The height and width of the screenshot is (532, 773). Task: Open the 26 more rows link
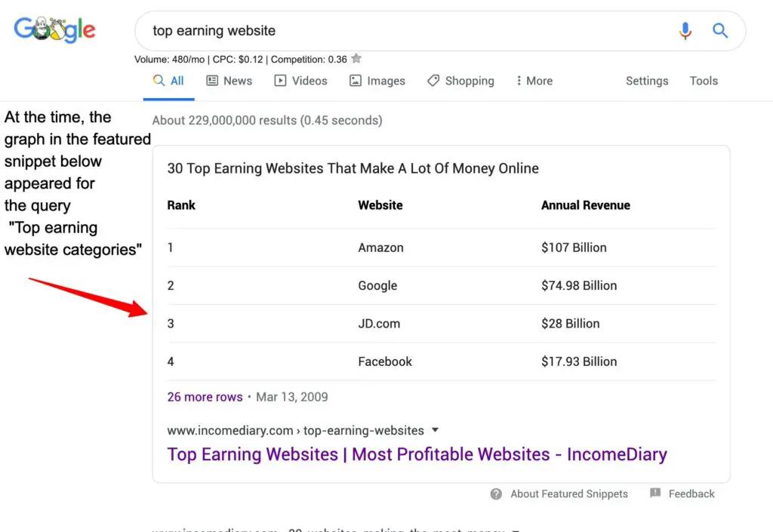tap(205, 397)
